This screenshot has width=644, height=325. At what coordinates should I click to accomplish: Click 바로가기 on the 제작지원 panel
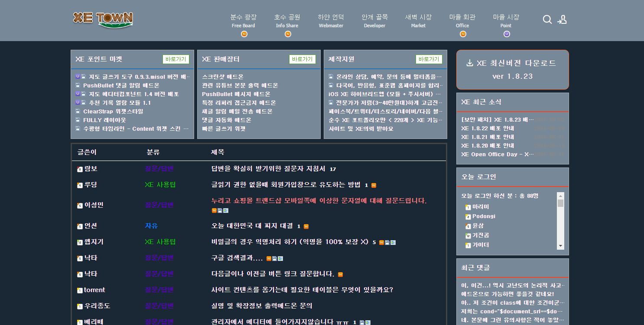click(429, 59)
